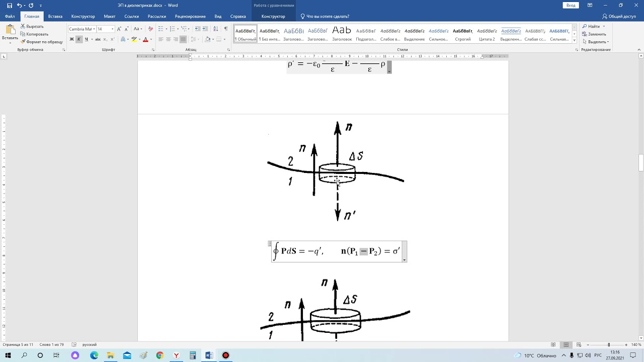Open the Выделить selection dropdown
644x362 pixels.
point(596,42)
